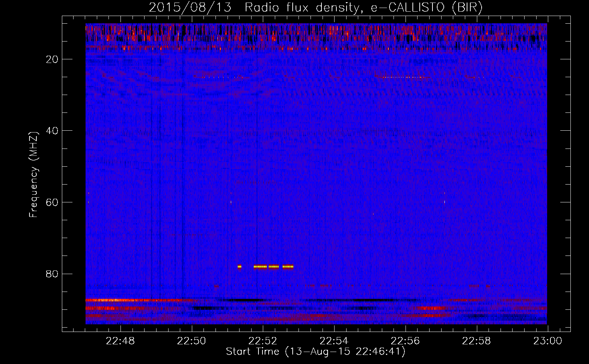Click the frequency tick label '20'

(x=52, y=59)
